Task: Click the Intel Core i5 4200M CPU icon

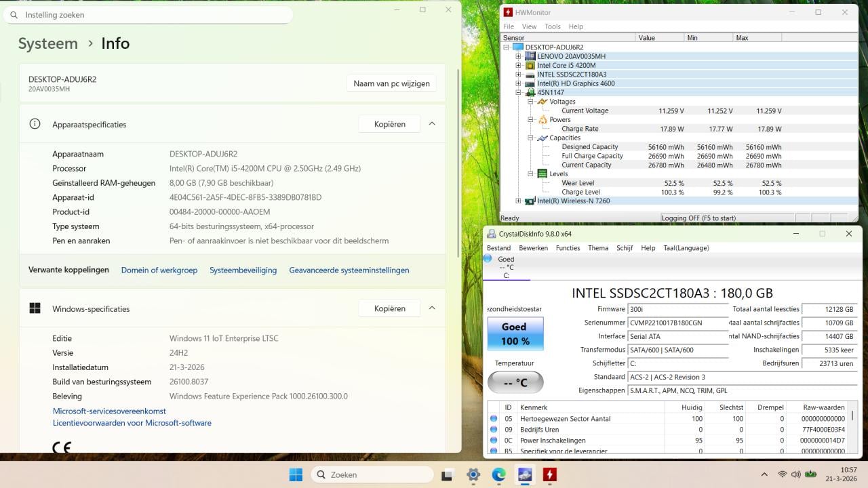Action: coord(530,66)
